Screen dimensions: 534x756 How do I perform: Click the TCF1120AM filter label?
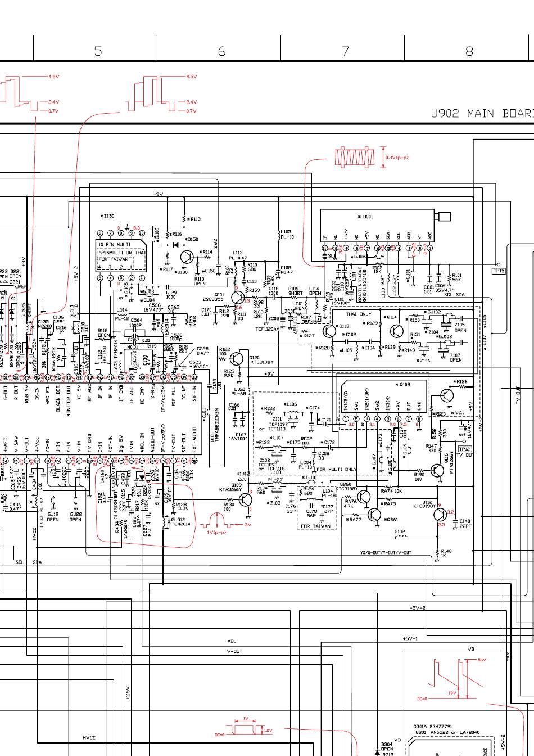click(266, 329)
